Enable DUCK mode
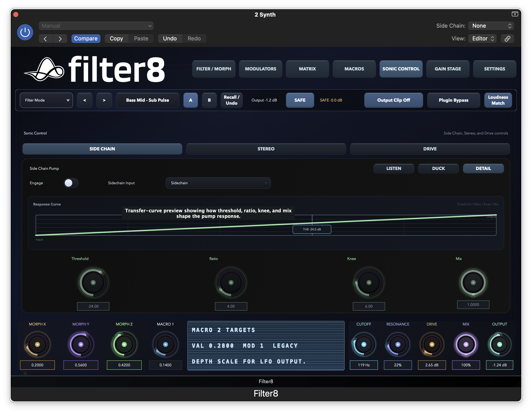The image size is (532, 414). [438, 168]
